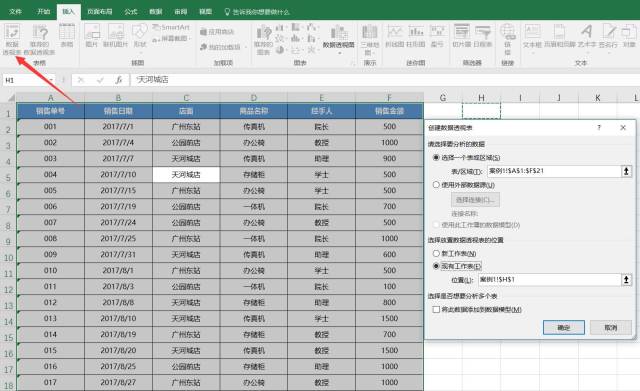Viewport: 640px width, 391px height.
Task: Insert 盈亏 (Win/Loss) sparkline
Action: pos(437,36)
